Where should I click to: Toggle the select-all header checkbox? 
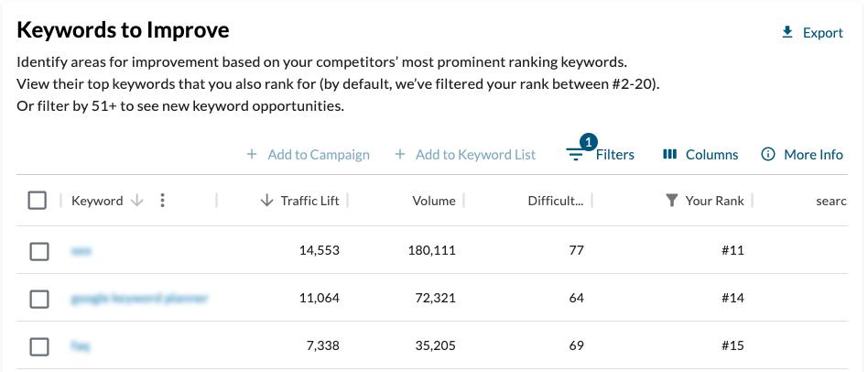tap(38, 201)
